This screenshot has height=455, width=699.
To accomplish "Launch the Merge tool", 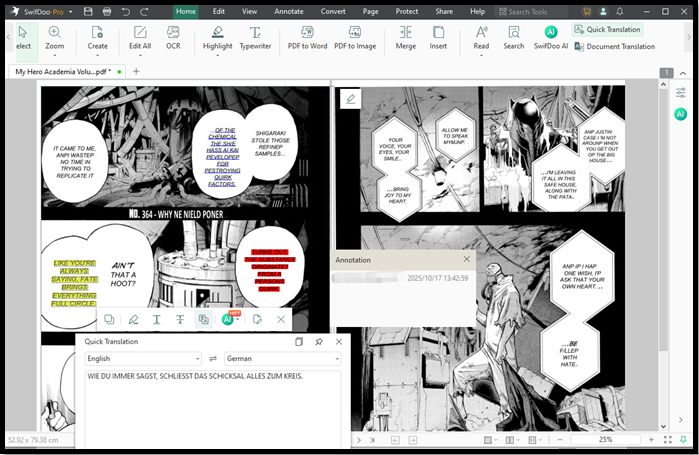I will (405, 37).
